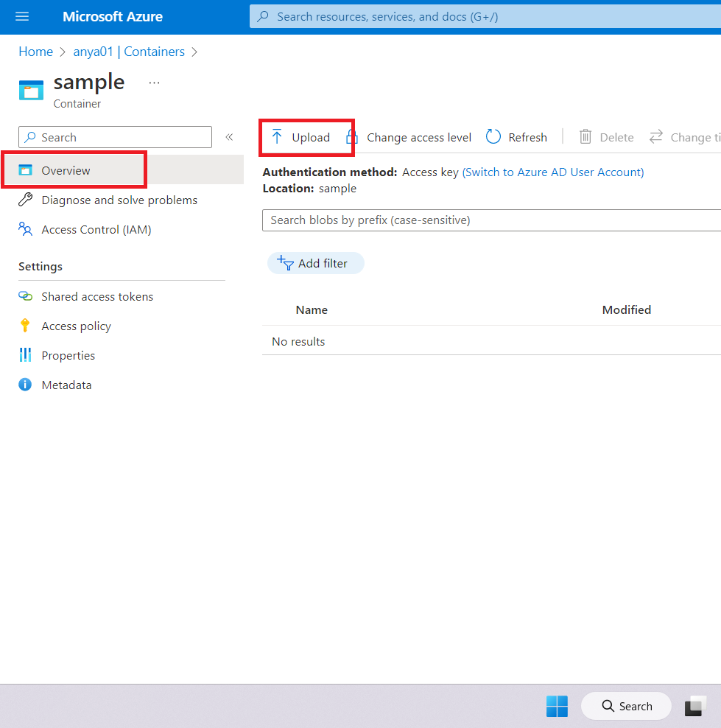Viewport: 721px width, 728px height.
Task: Open anya01 | Containers breadcrumb
Action: coord(129,52)
